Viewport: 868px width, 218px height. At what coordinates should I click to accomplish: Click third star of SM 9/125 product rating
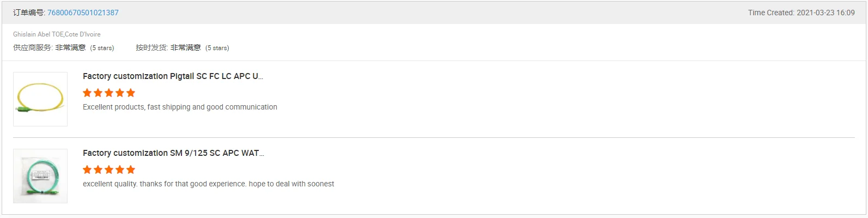[109, 169]
